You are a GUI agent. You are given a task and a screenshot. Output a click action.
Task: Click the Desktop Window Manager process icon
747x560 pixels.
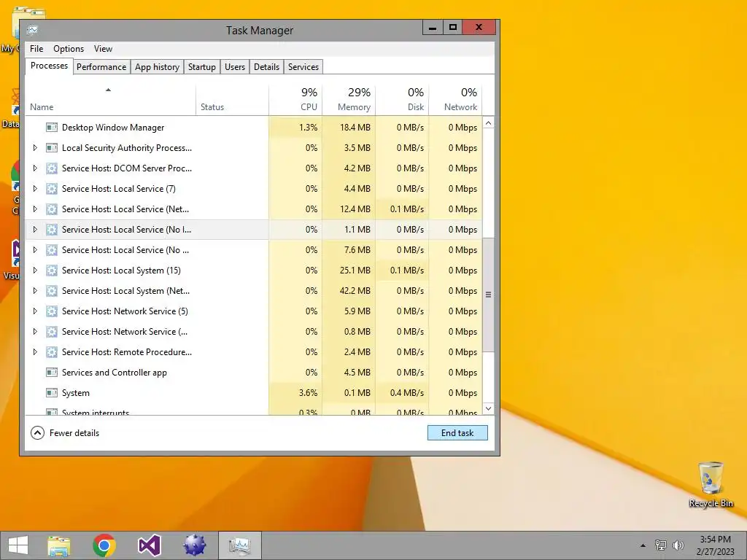(52, 128)
